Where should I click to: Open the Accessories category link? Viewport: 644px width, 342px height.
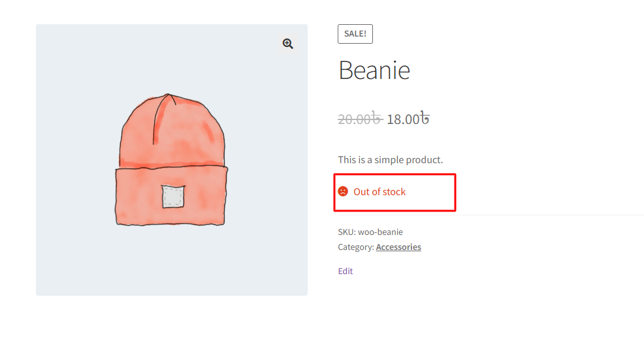coord(398,247)
